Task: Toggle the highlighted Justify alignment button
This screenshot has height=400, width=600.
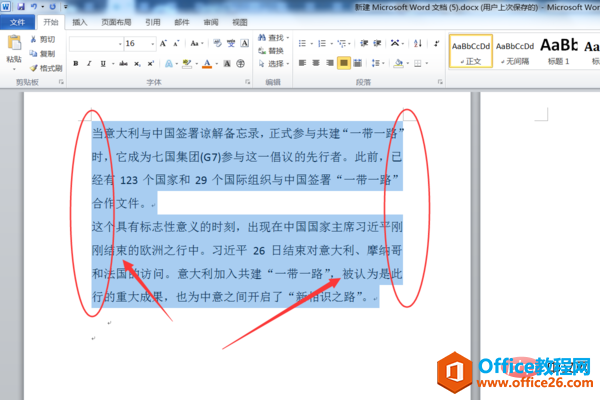Action: point(344,63)
